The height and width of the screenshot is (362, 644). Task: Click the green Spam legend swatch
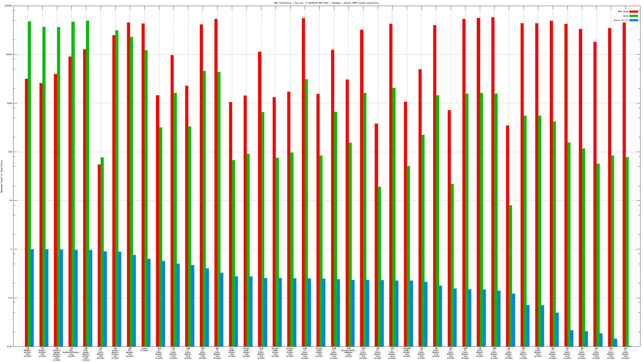pyautogui.click(x=633, y=16)
